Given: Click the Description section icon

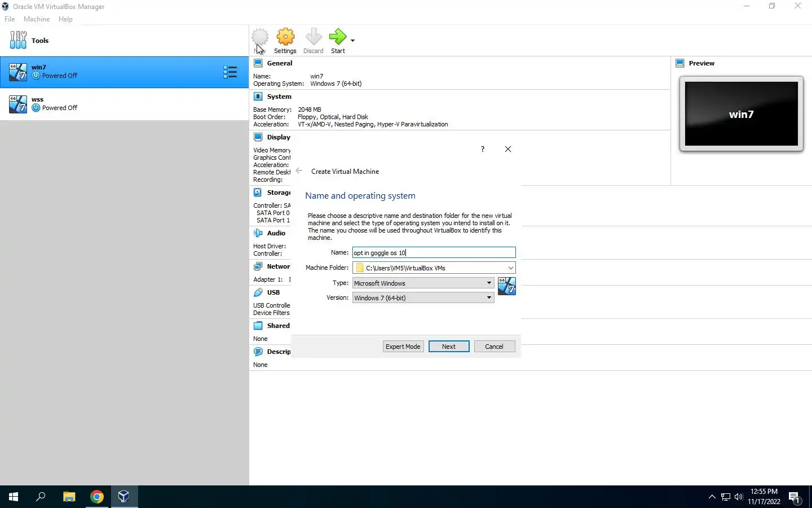Looking at the screenshot, I should pyautogui.click(x=258, y=352).
